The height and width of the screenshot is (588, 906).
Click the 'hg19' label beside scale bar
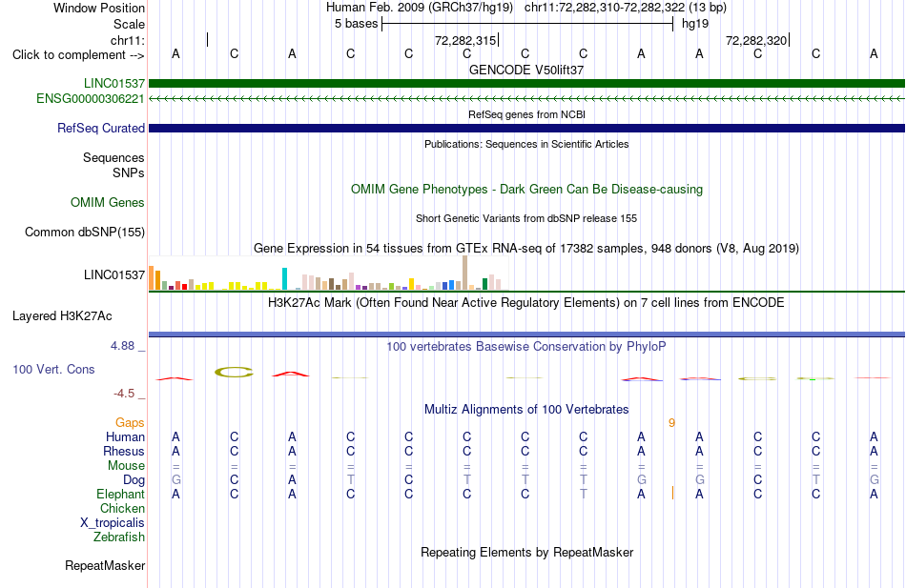[x=695, y=24]
